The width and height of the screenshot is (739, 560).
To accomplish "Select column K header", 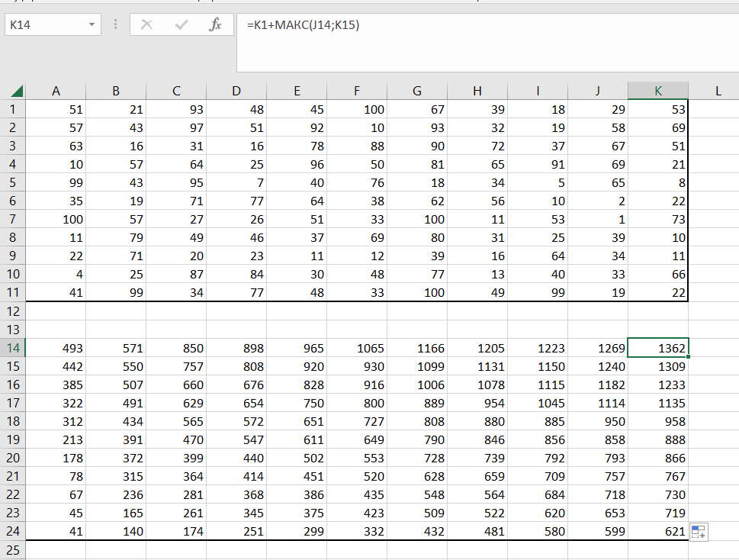I will (658, 91).
